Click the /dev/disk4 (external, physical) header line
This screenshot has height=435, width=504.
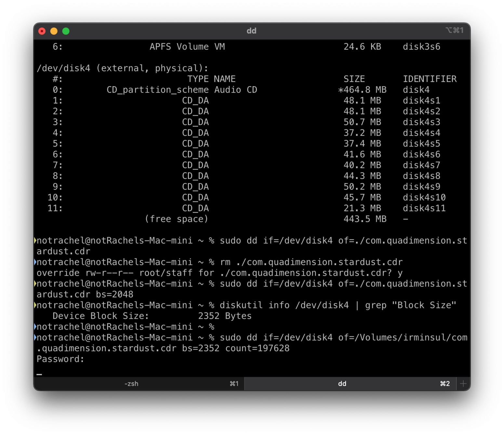click(122, 68)
